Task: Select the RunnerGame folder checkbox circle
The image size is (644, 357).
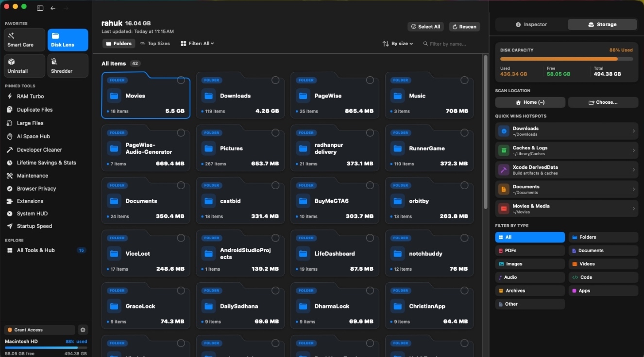Action: (464, 133)
